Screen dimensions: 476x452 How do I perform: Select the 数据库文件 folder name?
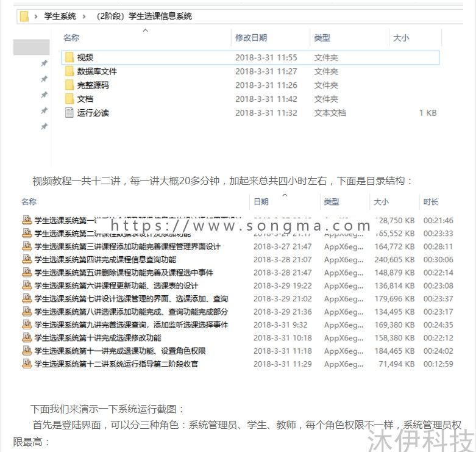[97, 71]
